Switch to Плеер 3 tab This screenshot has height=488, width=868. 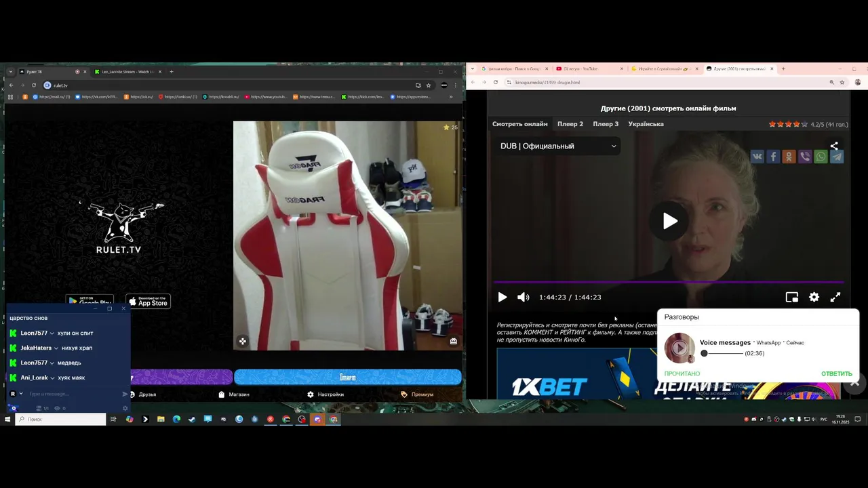click(x=606, y=124)
